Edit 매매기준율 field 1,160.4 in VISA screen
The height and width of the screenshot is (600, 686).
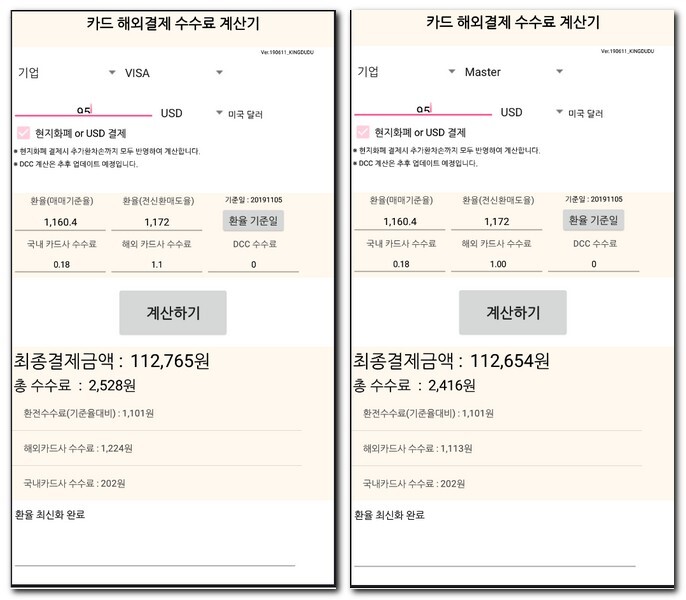point(60,222)
